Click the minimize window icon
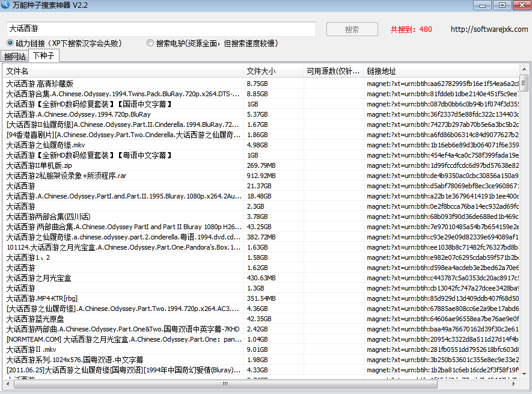The image size is (532, 394). click(483, 5)
